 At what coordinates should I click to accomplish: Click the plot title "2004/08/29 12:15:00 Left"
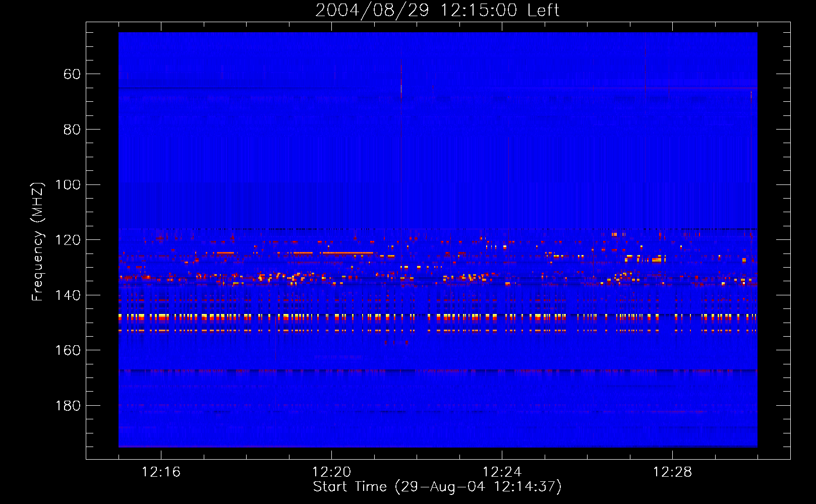(437, 10)
